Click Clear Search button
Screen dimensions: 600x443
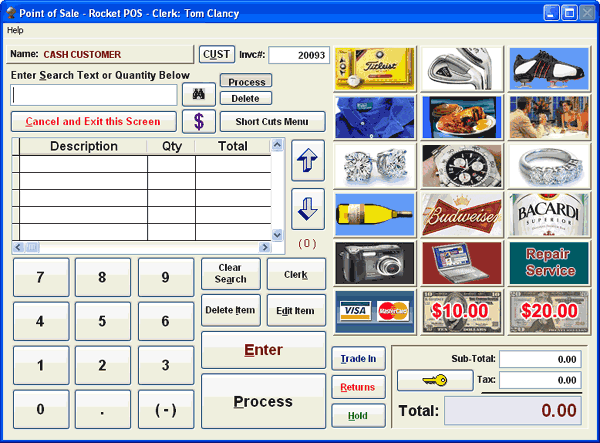(231, 274)
